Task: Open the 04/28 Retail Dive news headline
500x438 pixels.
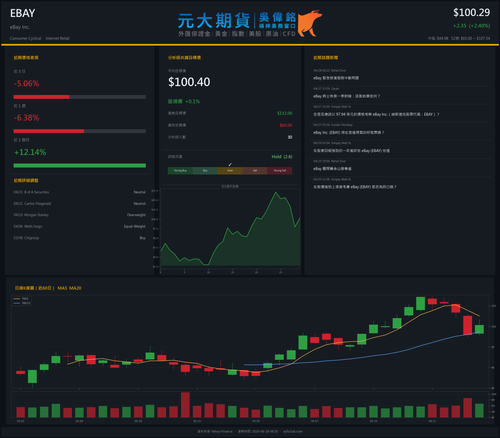Action: point(336,78)
